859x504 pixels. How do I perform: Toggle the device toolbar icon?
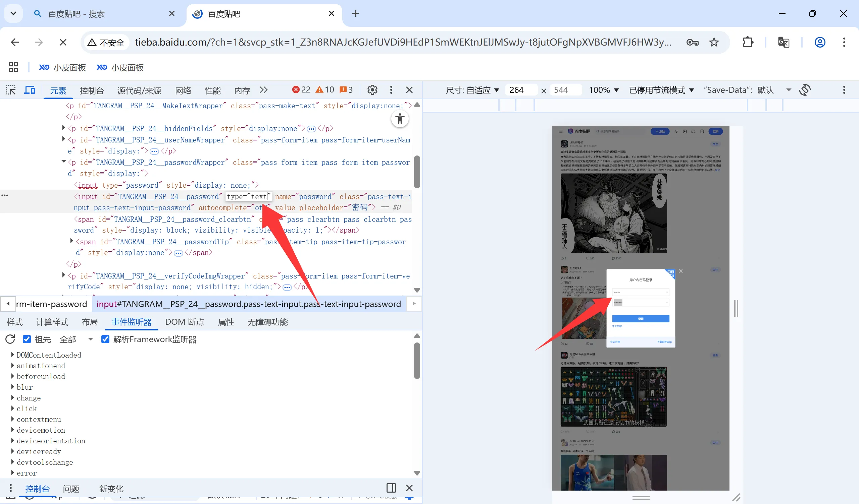pyautogui.click(x=30, y=90)
